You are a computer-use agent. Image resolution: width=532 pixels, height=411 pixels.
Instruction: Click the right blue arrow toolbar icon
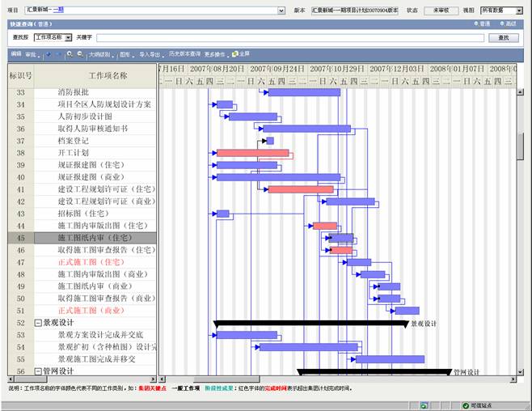(58, 54)
